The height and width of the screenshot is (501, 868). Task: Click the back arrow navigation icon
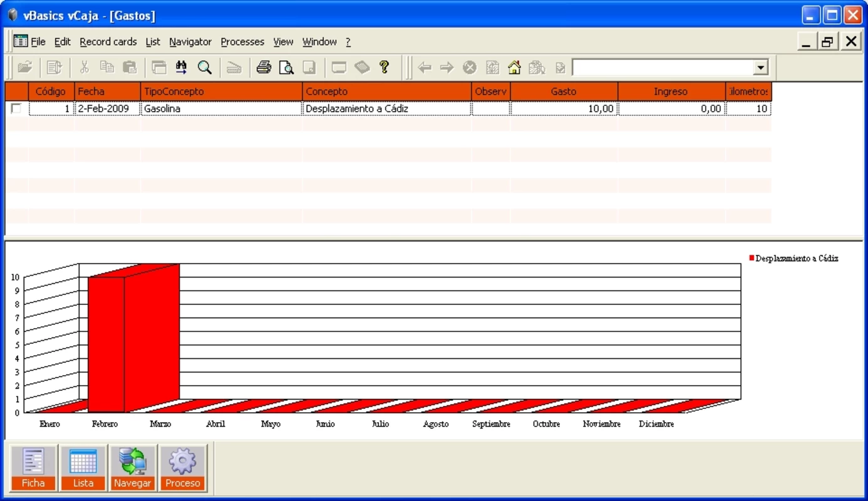click(x=425, y=68)
